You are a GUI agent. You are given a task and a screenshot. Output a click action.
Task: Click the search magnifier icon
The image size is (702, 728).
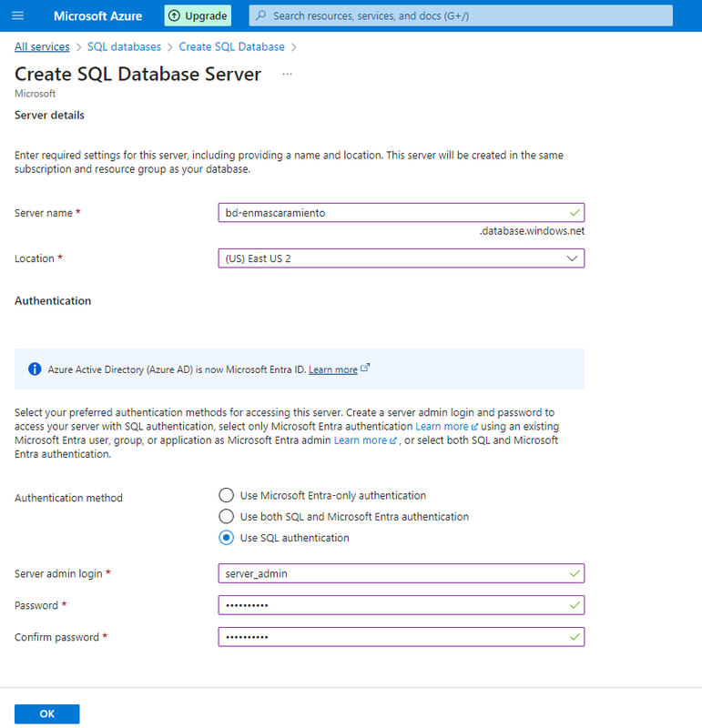[261, 15]
